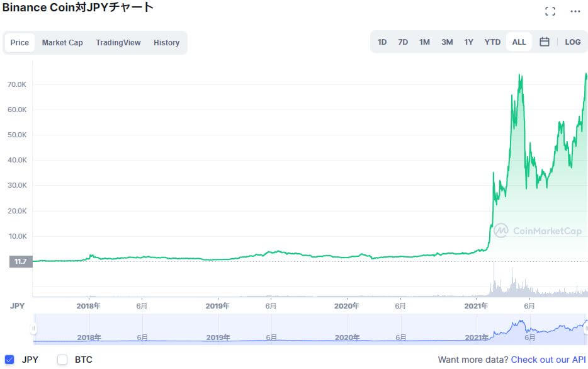Viewport: 588px width, 369px height.
Task: Click the 70.0K axis value
Action: coord(17,84)
